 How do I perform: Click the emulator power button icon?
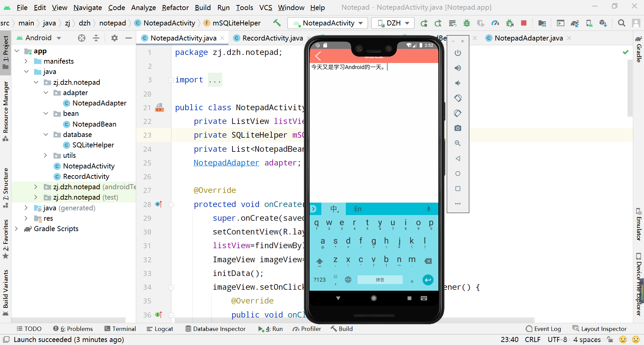click(x=458, y=53)
